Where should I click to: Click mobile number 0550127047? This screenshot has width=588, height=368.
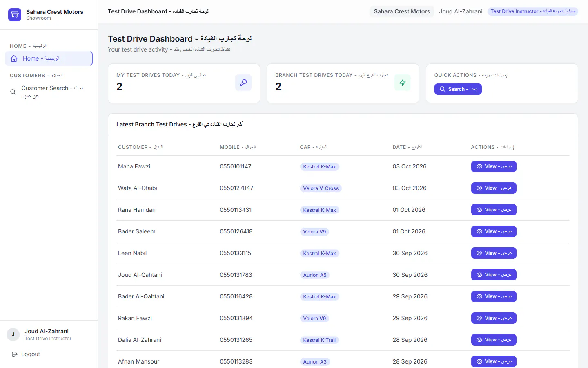[236, 188]
